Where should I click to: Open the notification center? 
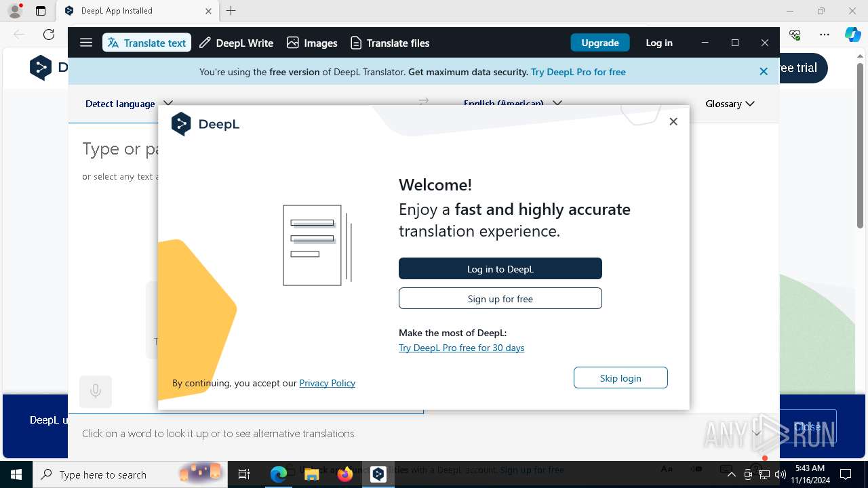coord(846,474)
